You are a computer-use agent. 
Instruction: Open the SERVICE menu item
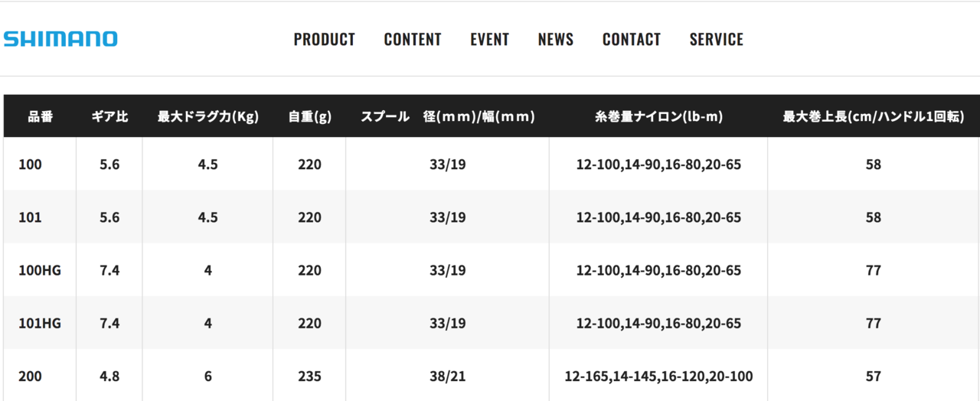click(x=717, y=39)
